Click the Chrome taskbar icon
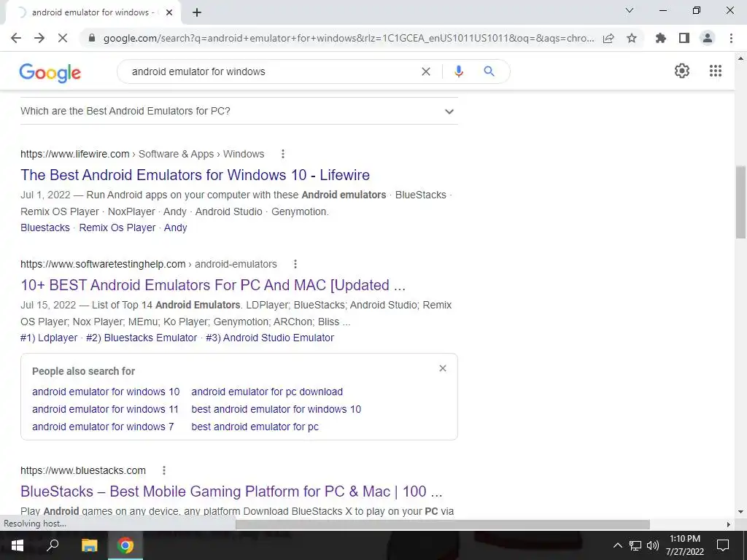This screenshot has width=747, height=560. [125, 545]
